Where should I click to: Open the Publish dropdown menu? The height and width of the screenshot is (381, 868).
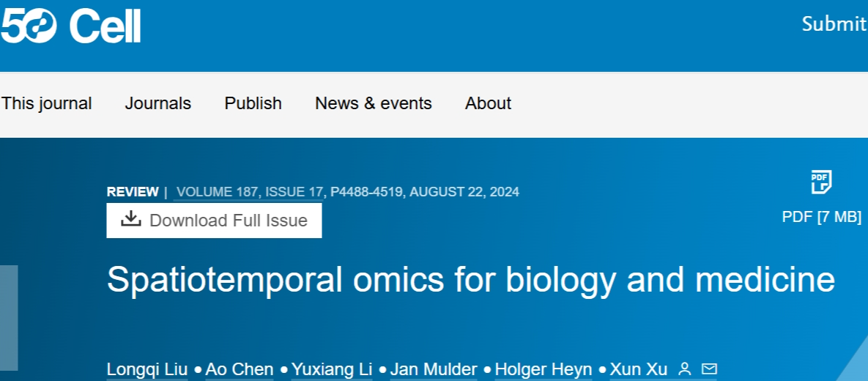pos(253,103)
